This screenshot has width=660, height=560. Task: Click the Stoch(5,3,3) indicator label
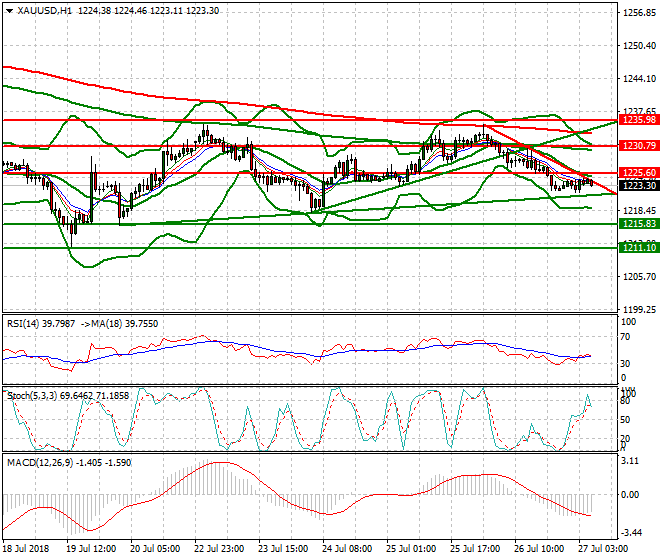68,396
